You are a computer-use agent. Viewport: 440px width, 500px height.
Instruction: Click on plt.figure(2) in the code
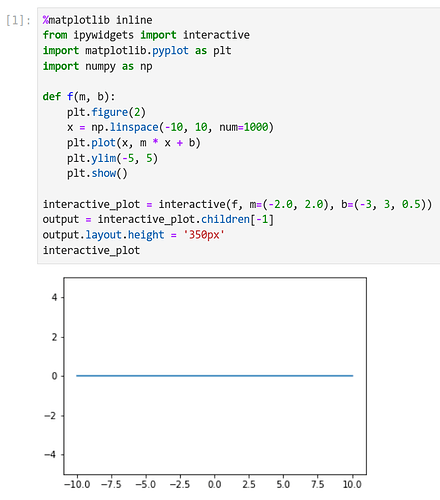click(x=106, y=112)
